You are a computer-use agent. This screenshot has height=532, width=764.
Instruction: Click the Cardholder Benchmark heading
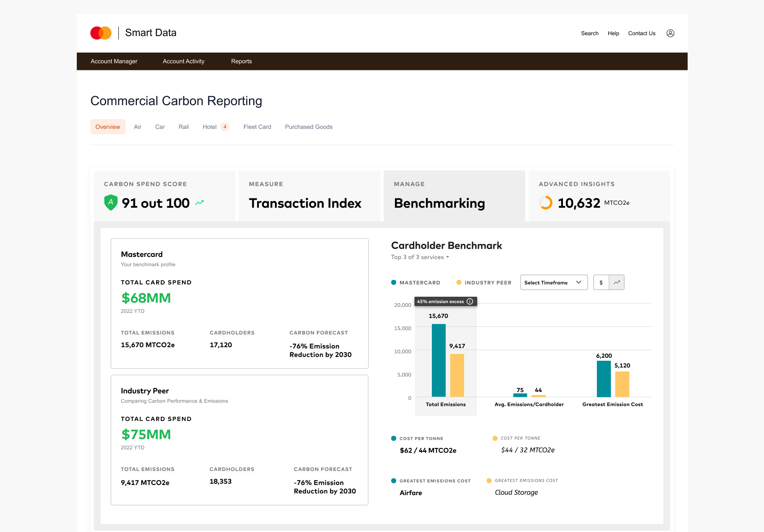coord(446,245)
